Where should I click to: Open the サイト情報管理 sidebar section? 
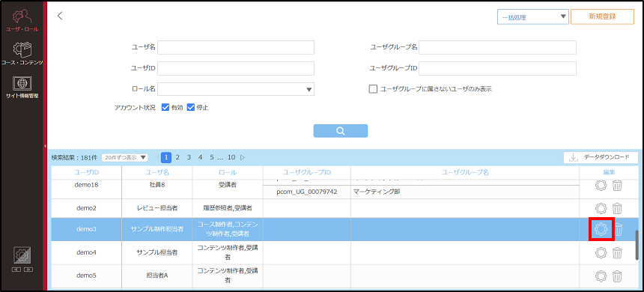tap(22, 87)
